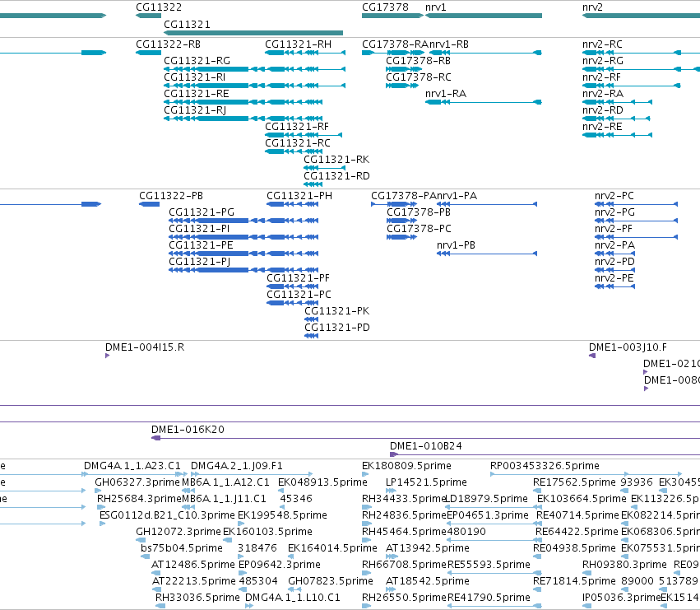The height and width of the screenshot is (610, 700).
Task: Open protein CG17378-PA
Action: point(394,204)
